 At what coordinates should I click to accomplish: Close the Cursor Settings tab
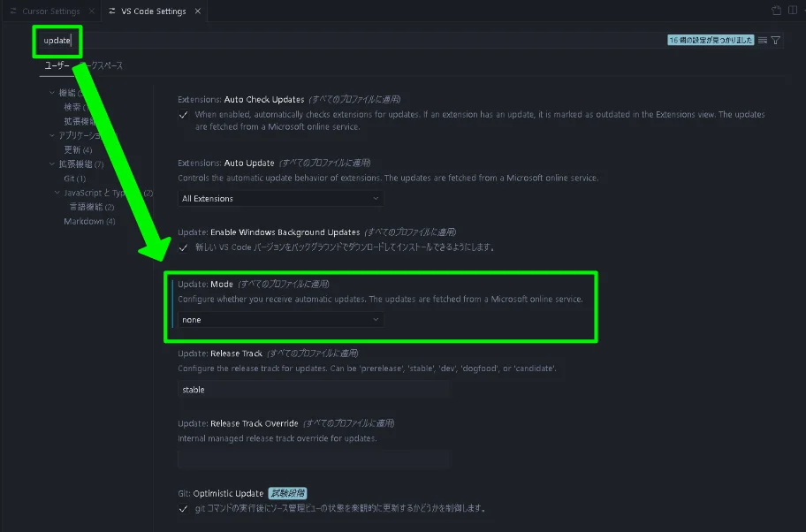click(x=92, y=11)
